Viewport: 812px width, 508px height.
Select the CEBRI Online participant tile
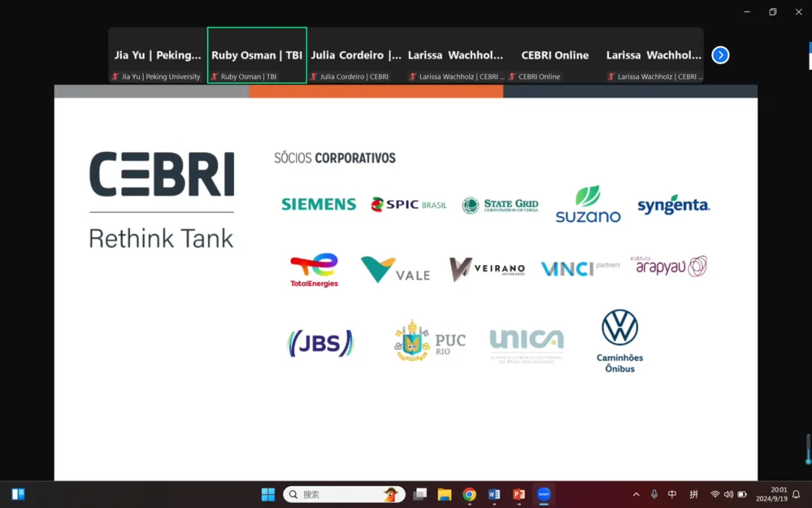click(x=555, y=55)
